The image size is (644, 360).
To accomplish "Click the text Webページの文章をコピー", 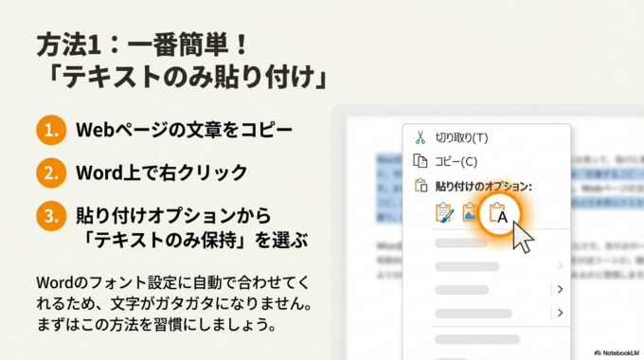I will 184,130.
